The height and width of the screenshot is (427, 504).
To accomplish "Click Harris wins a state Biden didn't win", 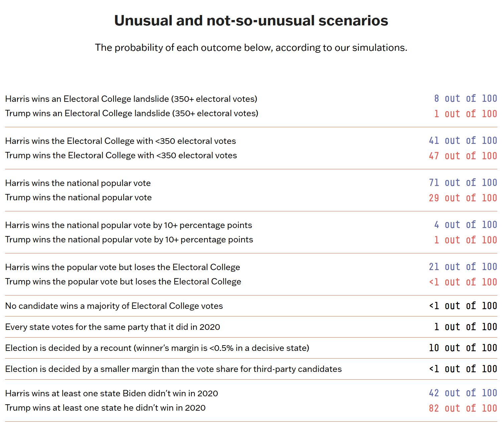I will pos(112,394).
